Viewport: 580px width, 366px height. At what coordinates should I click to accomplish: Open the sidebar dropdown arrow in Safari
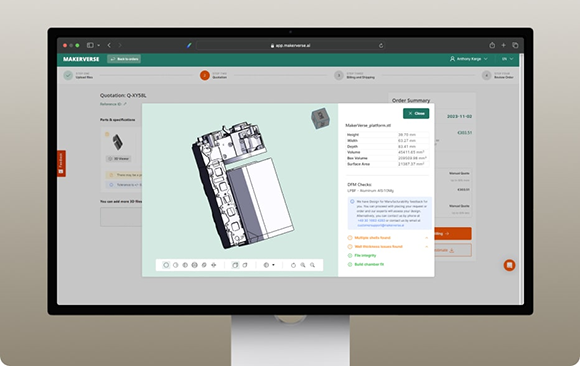pyautogui.click(x=98, y=45)
